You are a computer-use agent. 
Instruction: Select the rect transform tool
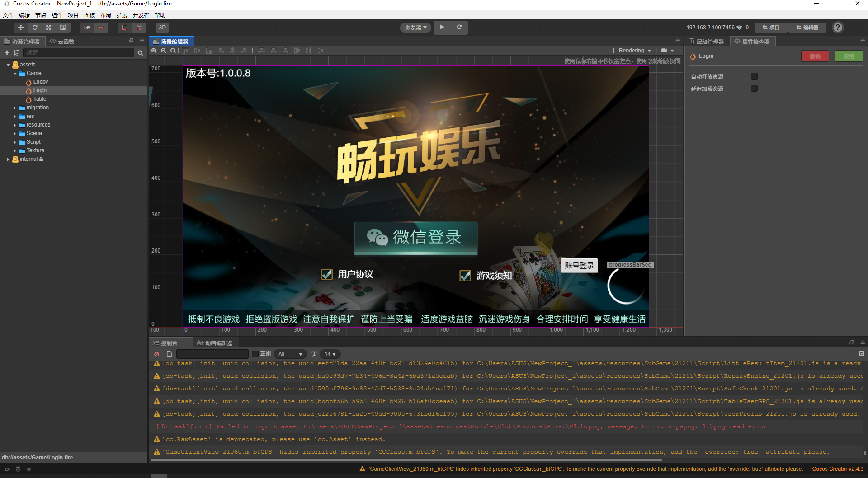(63, 28)
